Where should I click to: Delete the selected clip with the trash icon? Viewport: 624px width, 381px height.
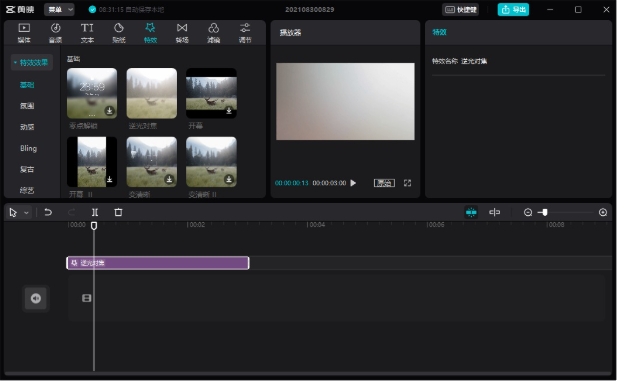point(118,212)
